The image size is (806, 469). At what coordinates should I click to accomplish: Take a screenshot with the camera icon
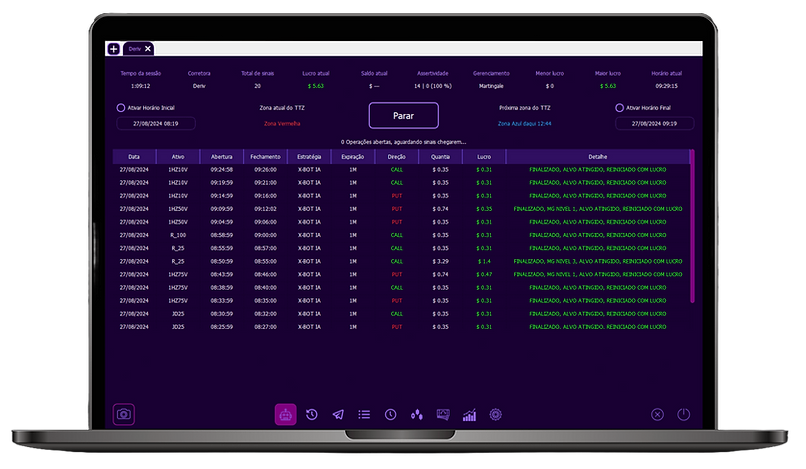[124, 414]
